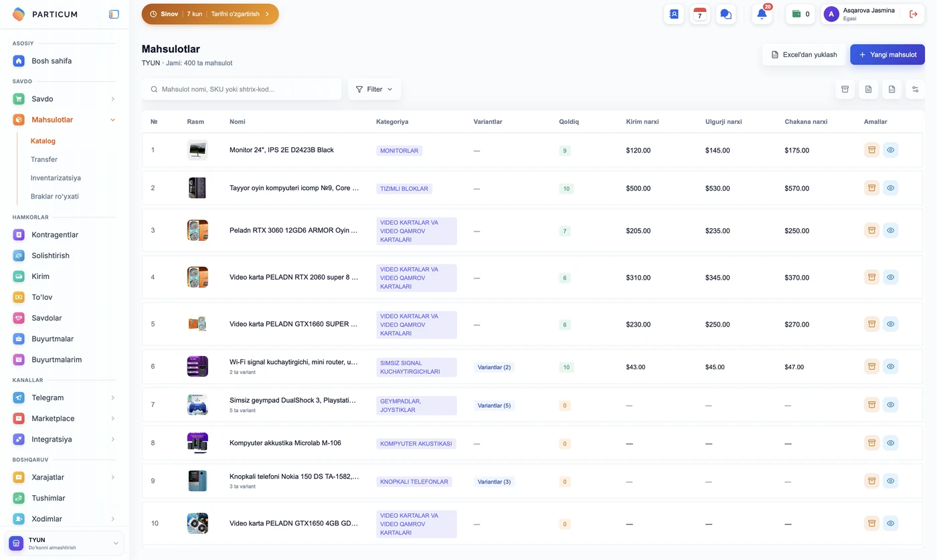Expand Variantlar (2) for Wi-Fi router
This screenshot has width=937, height=560.
494,367
